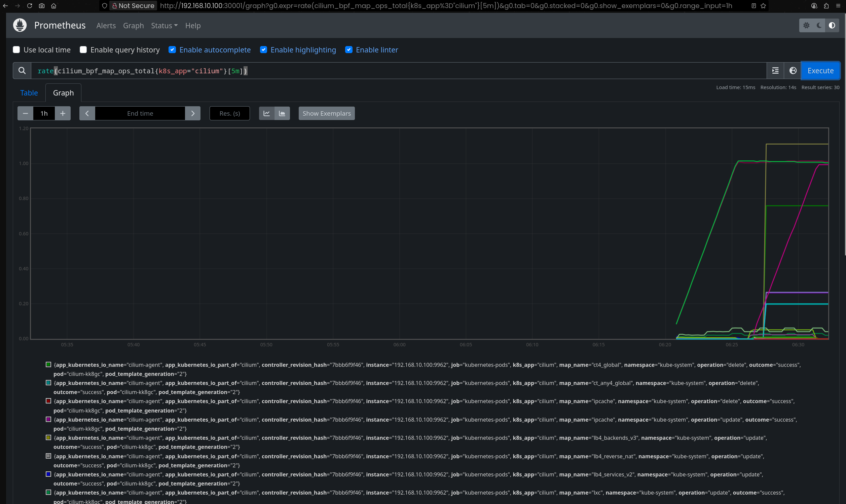Expand the Status dropdown menu
The height and width of the screenshot is (504, 846).
tap(164, 26)
